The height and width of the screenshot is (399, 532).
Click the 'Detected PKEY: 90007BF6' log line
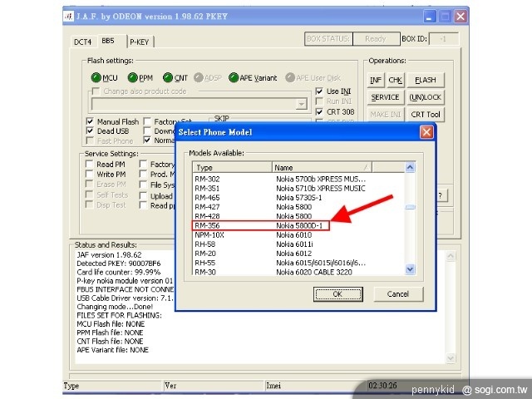click(x=118, y=264)
